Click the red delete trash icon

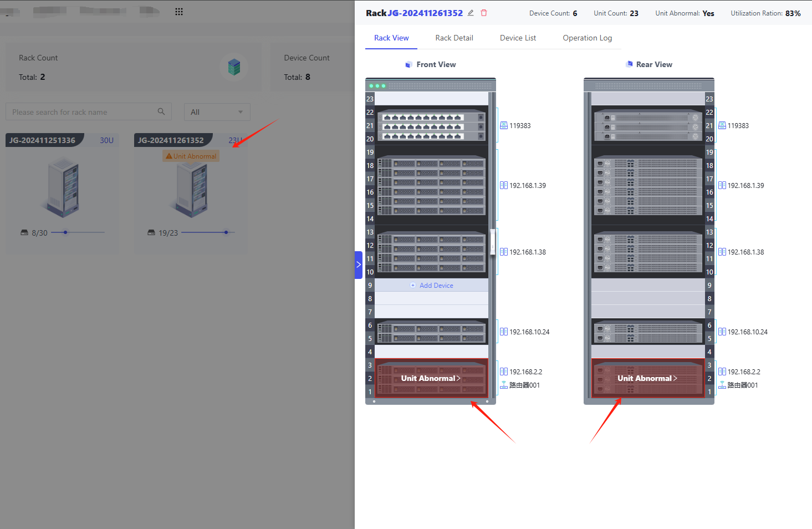click(x=484, y=13)
